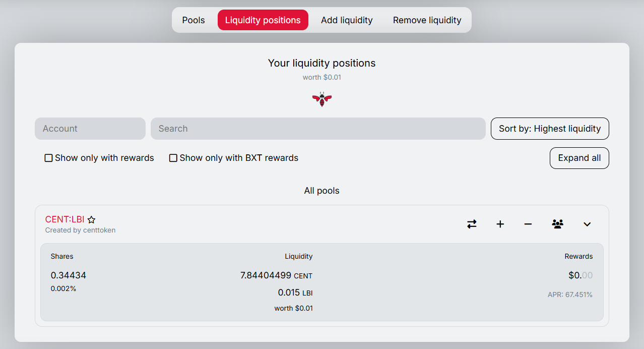The width and height of the screenshot is (644, 349).
Task: Click the swap arrows icon for CENT:LBI
Action: click(x=472, y=224)
